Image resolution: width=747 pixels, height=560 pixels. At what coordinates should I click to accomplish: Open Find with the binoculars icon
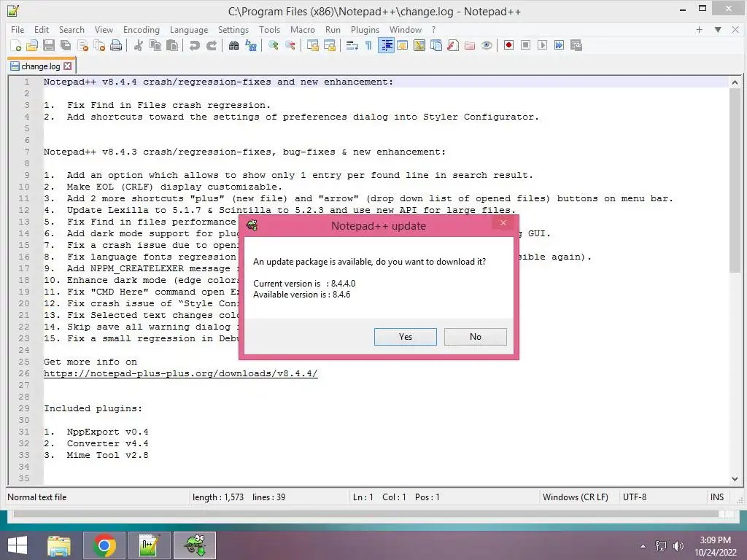pyautogui.click(x=233, y=45)
